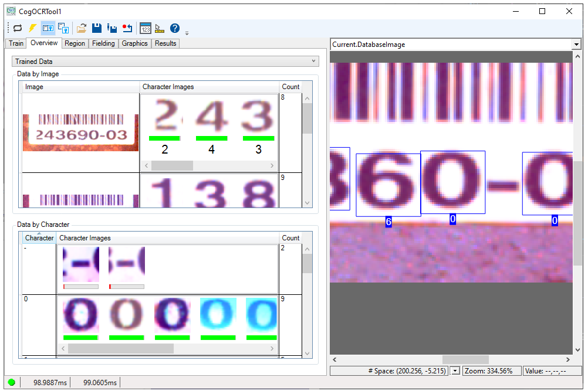
Task: Expand the # Space coordinate dropdown arrow
Action: [x=454, y=370]
